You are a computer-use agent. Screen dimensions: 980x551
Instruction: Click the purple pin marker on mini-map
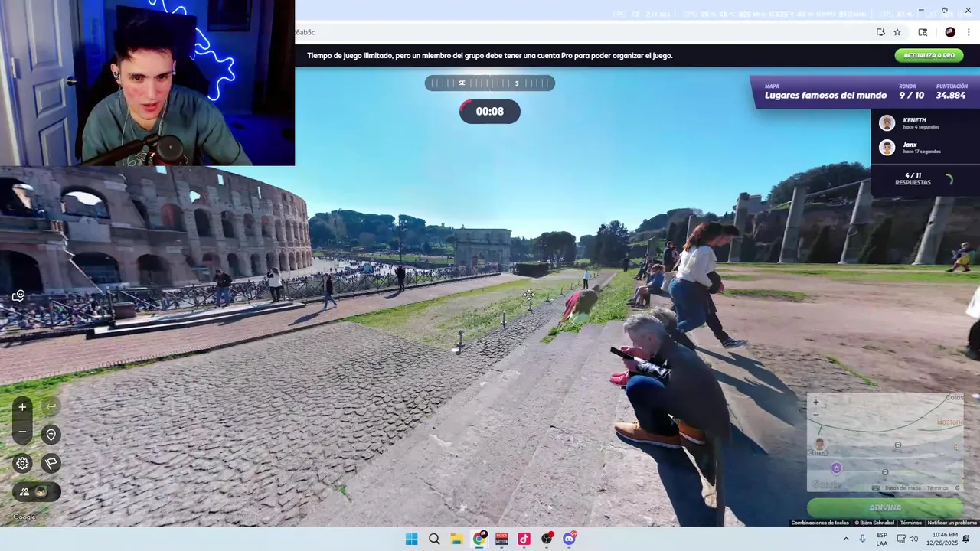click(836, 468)
